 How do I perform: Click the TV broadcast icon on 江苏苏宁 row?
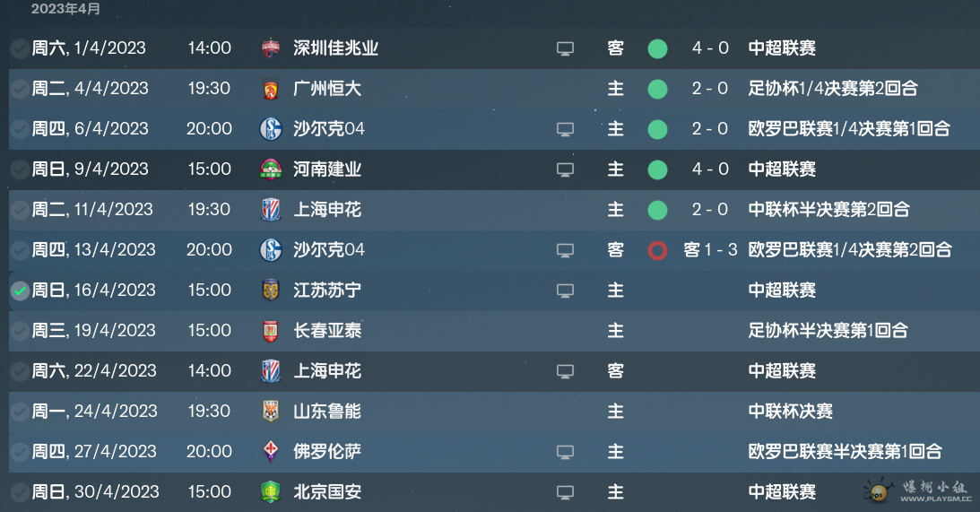[565, 291]
